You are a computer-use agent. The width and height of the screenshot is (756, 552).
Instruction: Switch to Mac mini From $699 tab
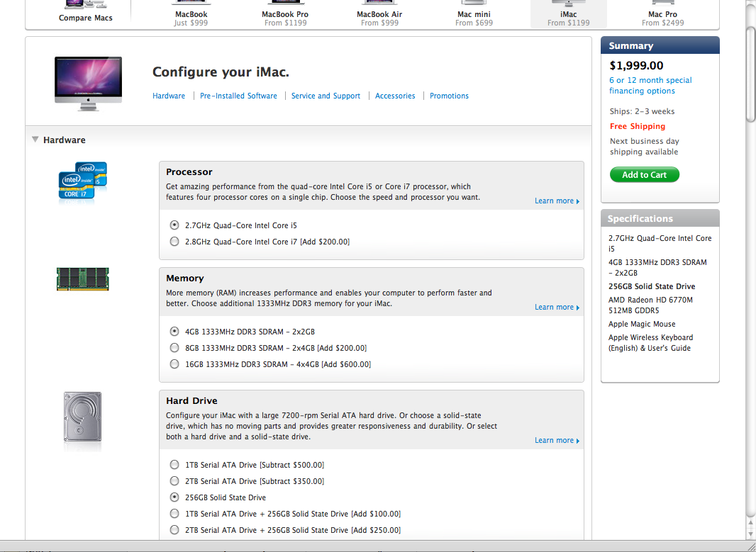(x=474, y=14)
